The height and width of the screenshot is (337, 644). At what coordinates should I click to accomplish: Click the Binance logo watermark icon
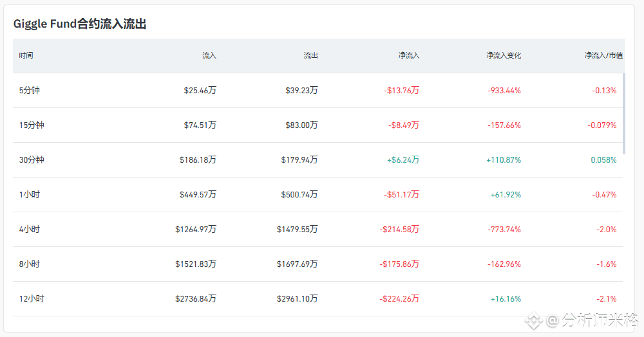point(533,320)
